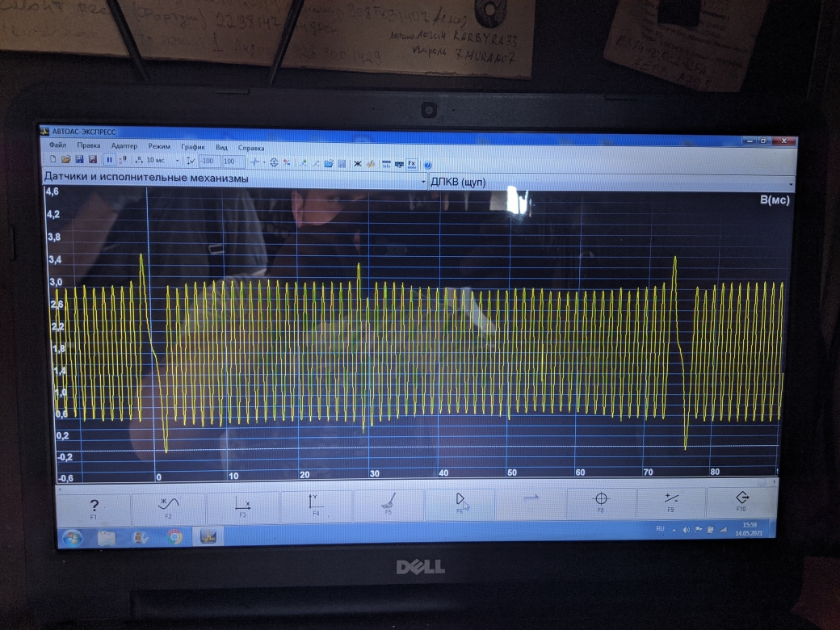
Task: Open a file with the folder icon
Action: coord(66,159)
